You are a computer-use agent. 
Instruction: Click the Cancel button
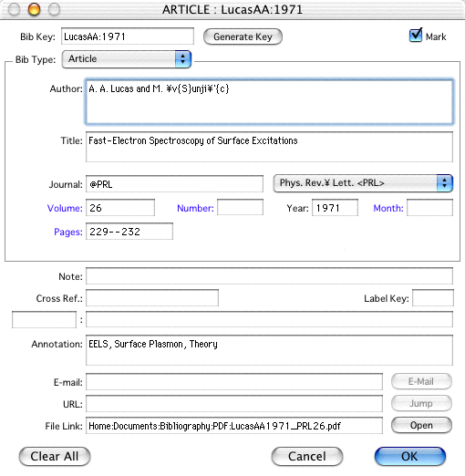coord(307,456)
